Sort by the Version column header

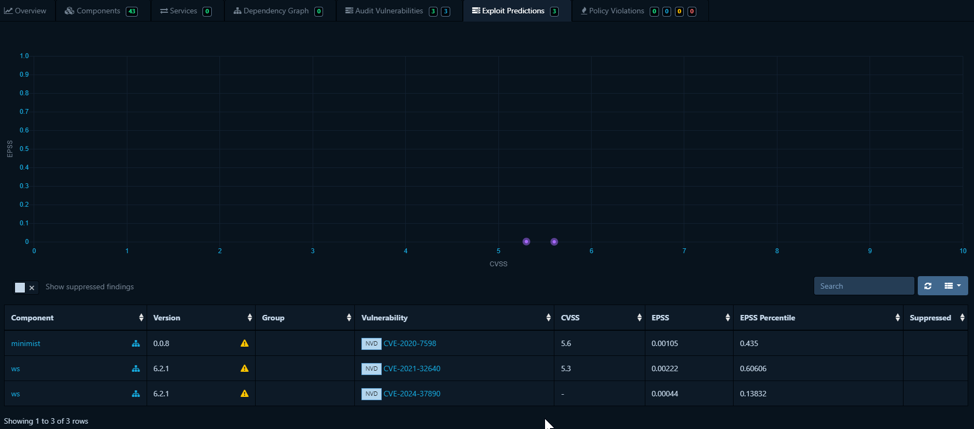[x=201, y=318]
